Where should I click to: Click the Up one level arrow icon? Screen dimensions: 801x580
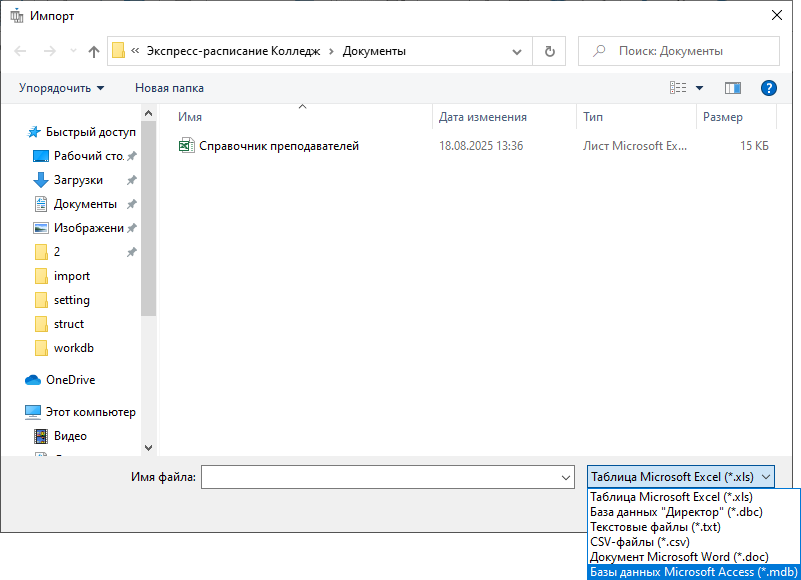coord(94,51)
